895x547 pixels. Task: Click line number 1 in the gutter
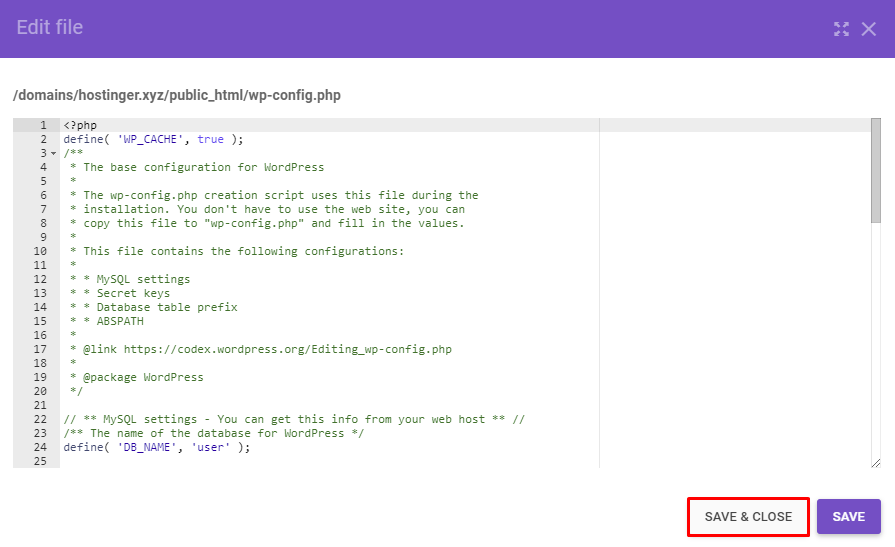43,125
